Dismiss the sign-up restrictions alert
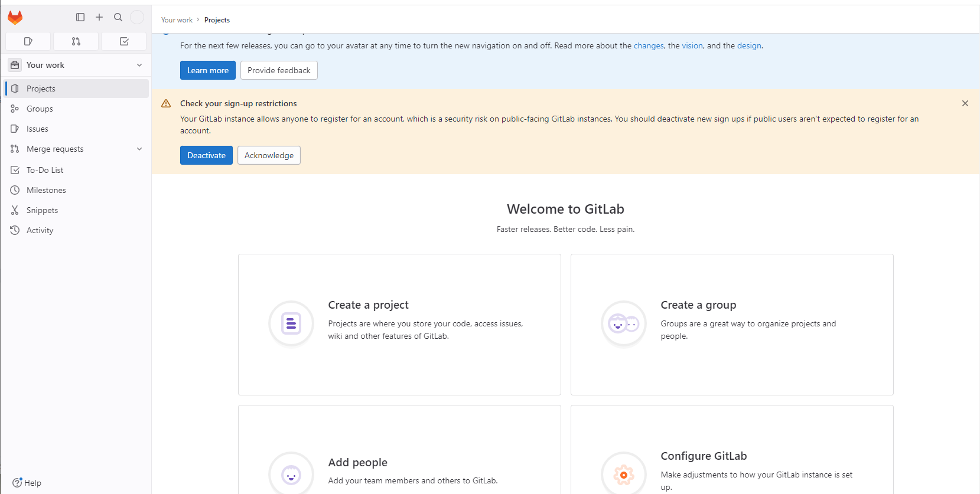This screenshot has width=980, height=494. coord(965,103)
